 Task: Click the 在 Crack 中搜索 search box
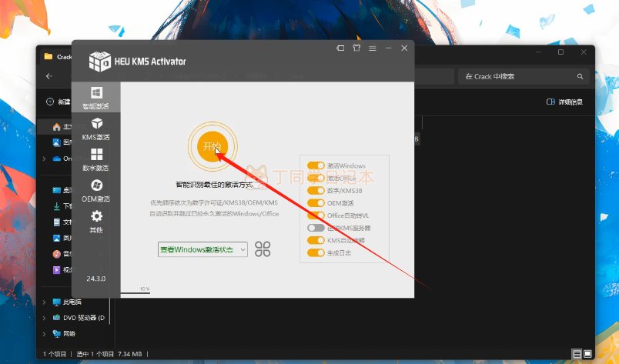[524, 77]
